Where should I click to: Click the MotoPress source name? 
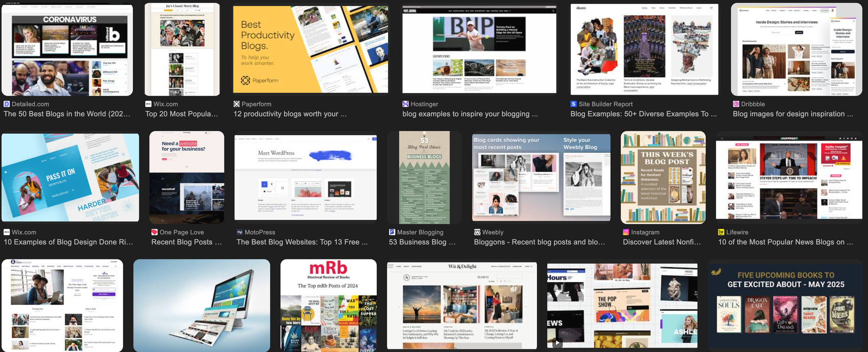(x=260, y=232)
